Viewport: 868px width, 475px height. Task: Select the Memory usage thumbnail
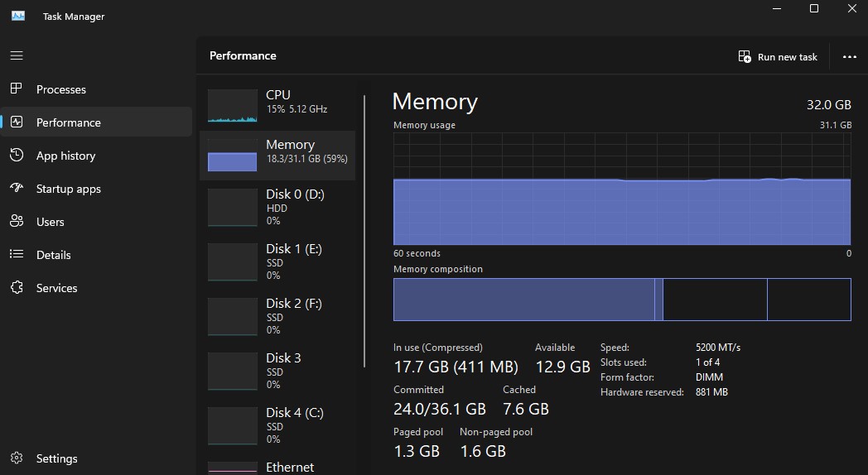(x=233, y=156)
